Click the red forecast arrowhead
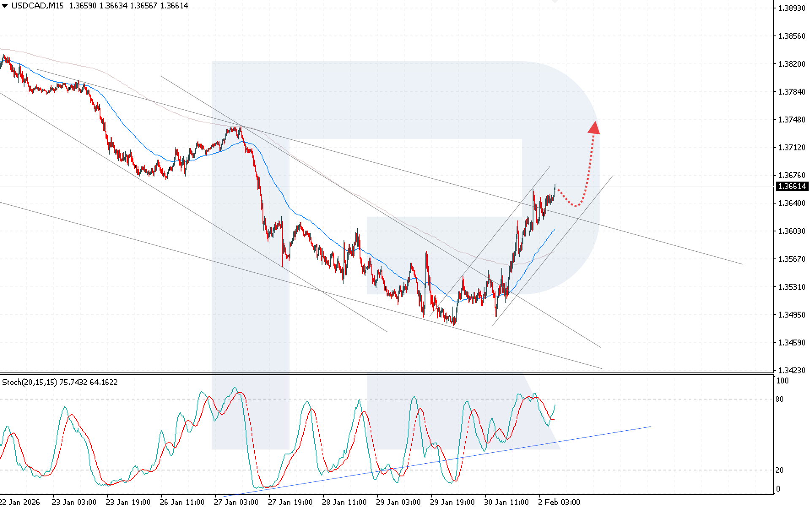Image resolution: width=812 pixels, height=511 pixels. click(x=594, y=128)
